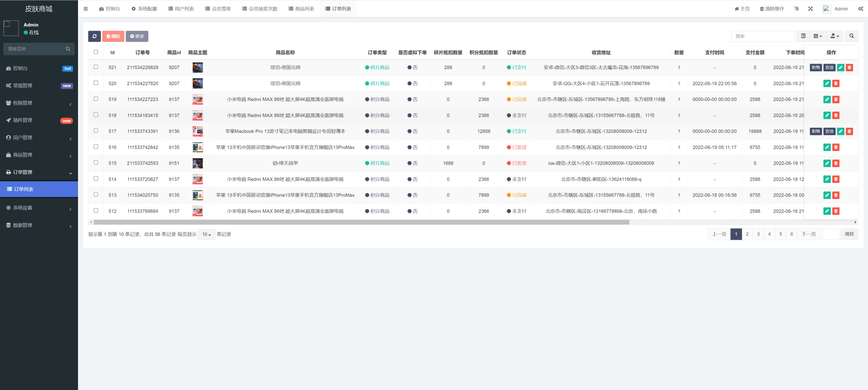This screenshot has height=390, width=868.
Task: Click the 清除缓存 link
Action: pos(772,8)
